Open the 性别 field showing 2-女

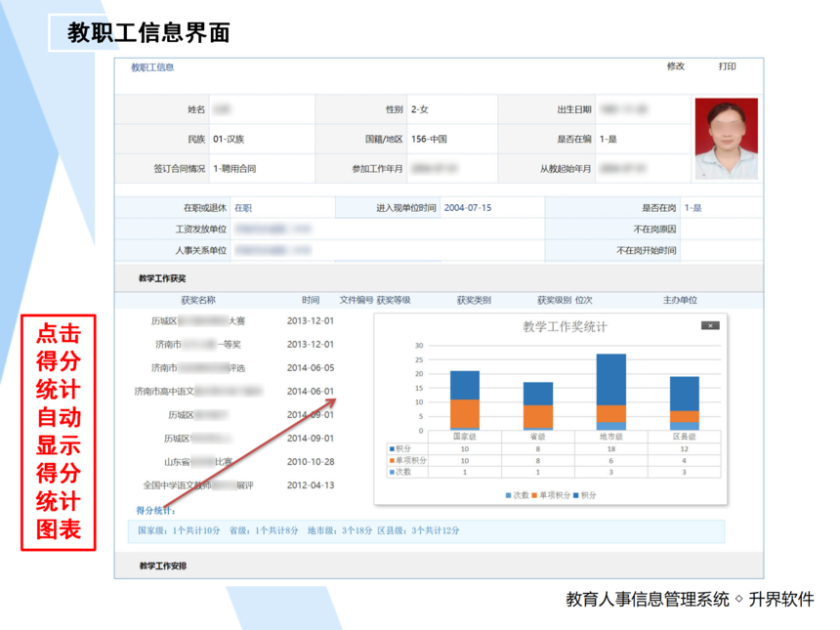pyautogui.click(x=422, y=107)
